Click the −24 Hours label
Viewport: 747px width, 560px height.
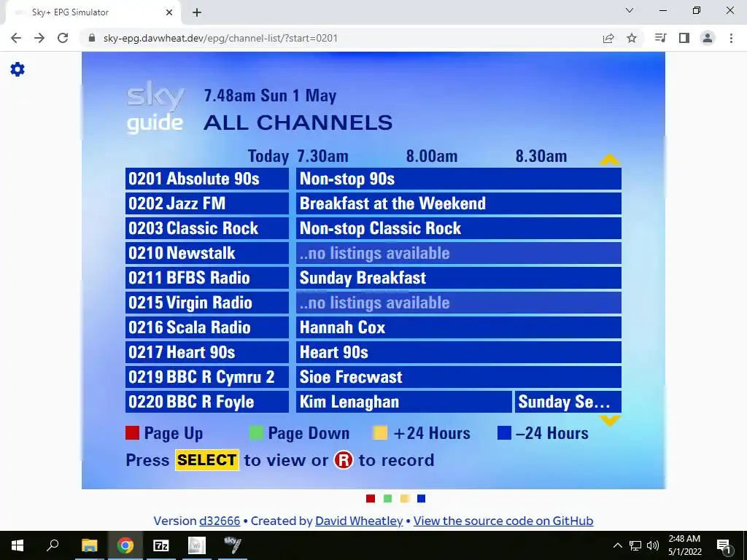pyautogui.click(x=552, y=433)
